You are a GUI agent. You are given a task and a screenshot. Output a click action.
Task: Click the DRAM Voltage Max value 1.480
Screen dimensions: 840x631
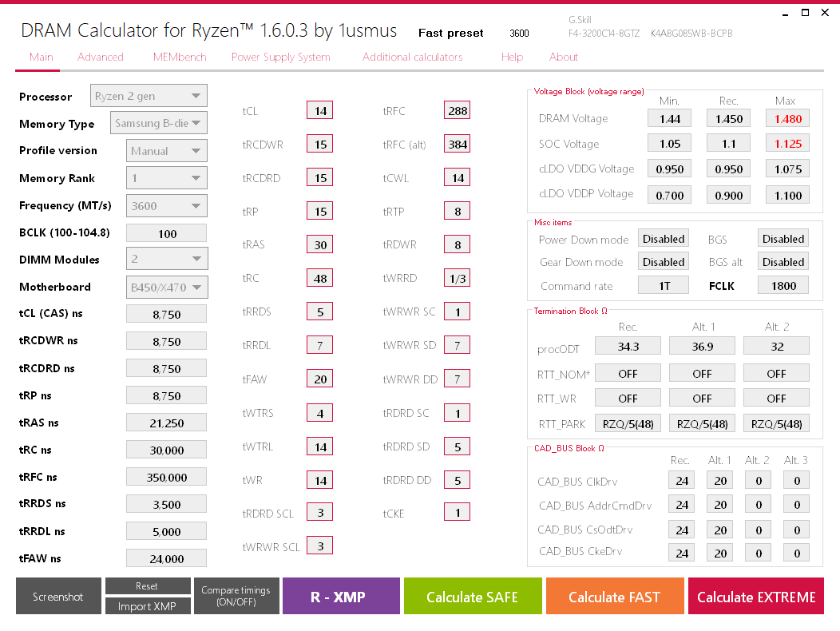coord(787,118)
